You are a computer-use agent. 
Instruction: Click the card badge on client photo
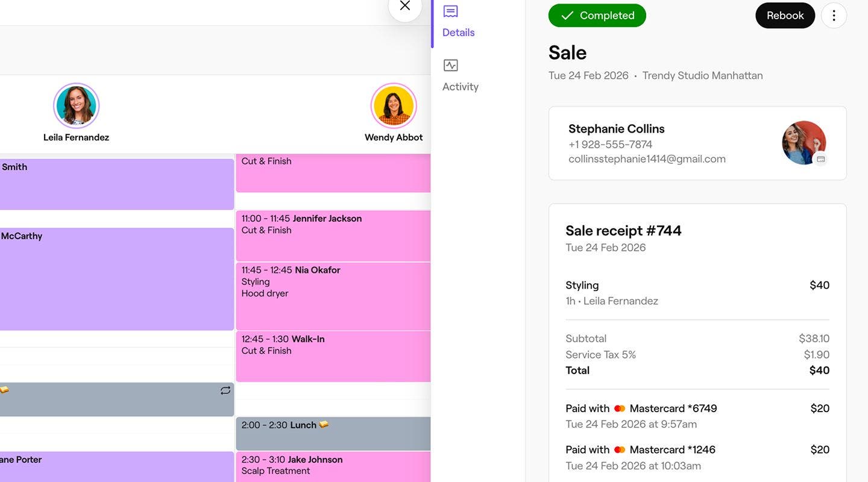click(x=820, y=159)
